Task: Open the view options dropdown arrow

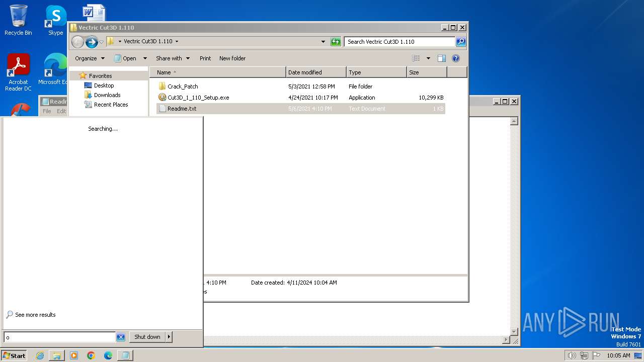Action: [x=428, y=58]
